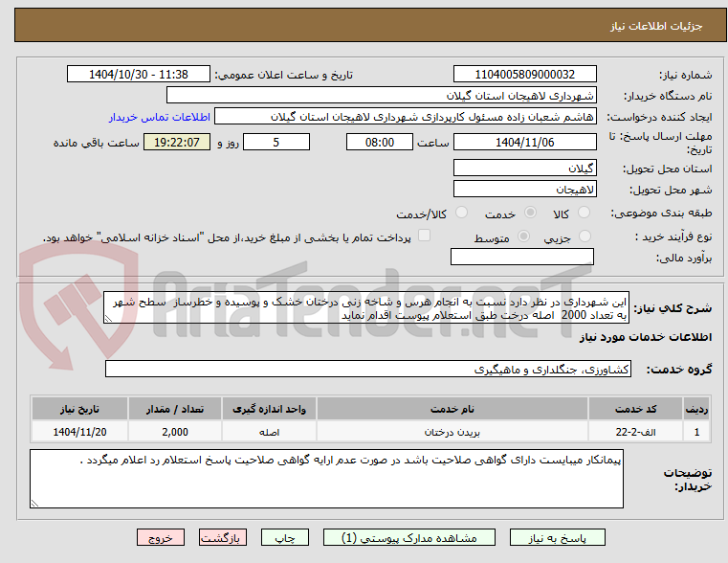728x563 pixels.
Task: Click the کد خدمت column header
Action: pyautogui.click(x=635, y=409)
